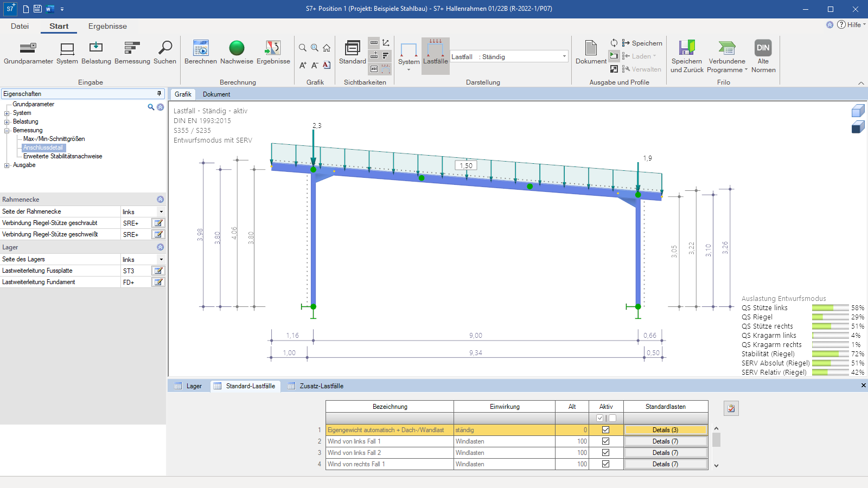The height and width of the screenshot is (488, 868).
Task: Click Details (3) for Eigengewicht row
Action: coord(666,430)
